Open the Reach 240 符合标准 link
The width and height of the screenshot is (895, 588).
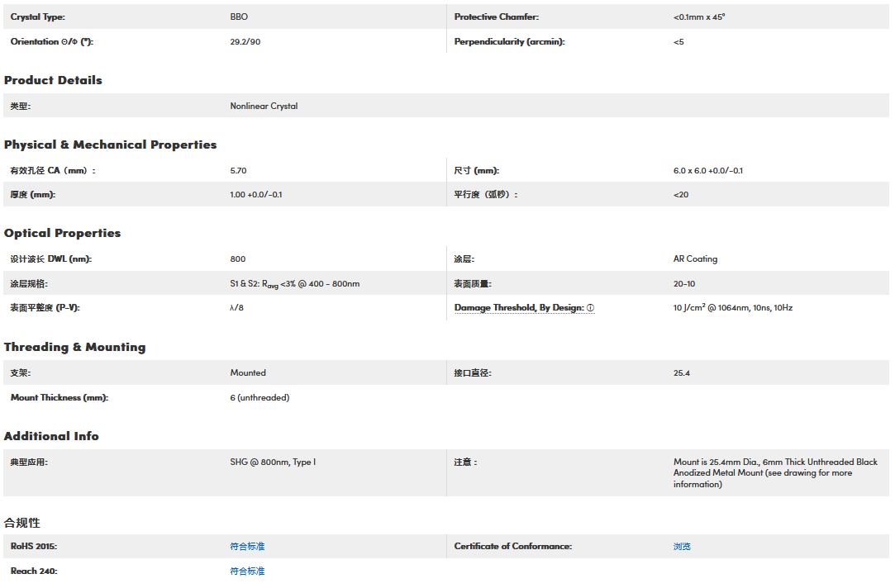point(247,571)
